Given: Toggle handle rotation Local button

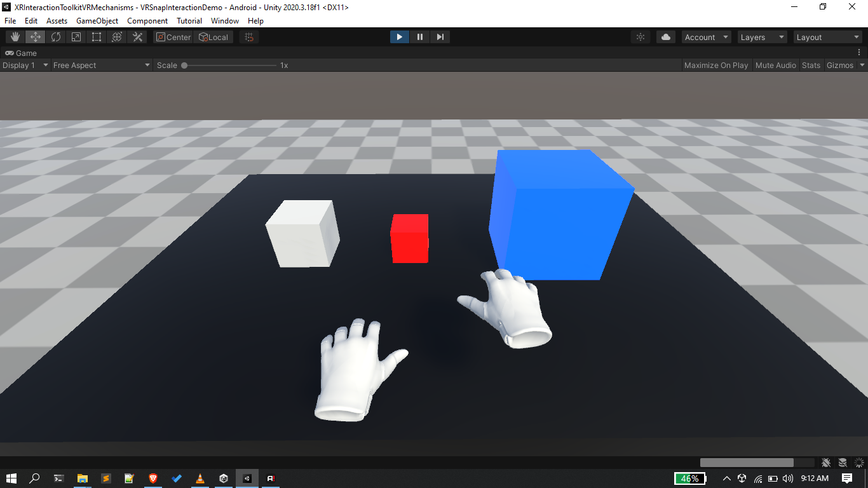Looking at the screenshot, I should 214,37.
